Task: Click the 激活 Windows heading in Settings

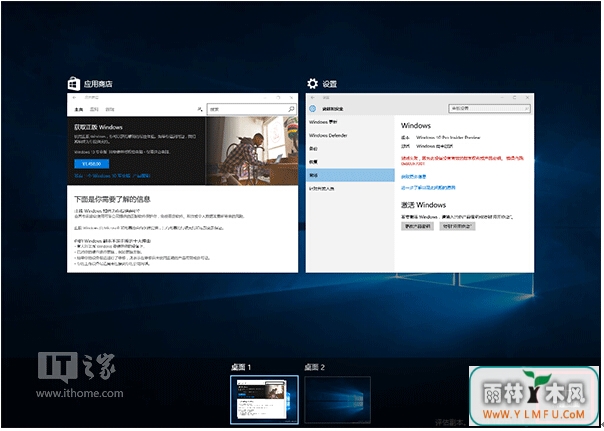Action: (x=423, y=205)
